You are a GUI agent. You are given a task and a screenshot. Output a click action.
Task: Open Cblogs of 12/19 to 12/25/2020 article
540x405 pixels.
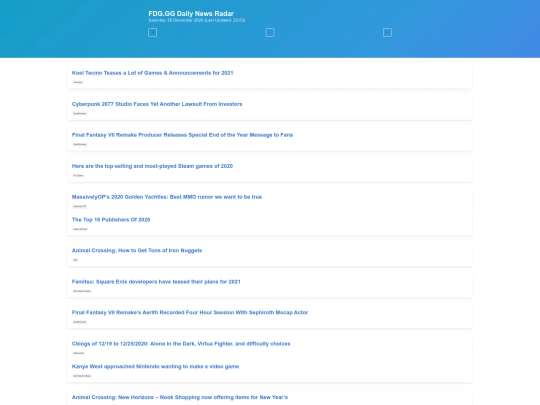click(181, 344)
